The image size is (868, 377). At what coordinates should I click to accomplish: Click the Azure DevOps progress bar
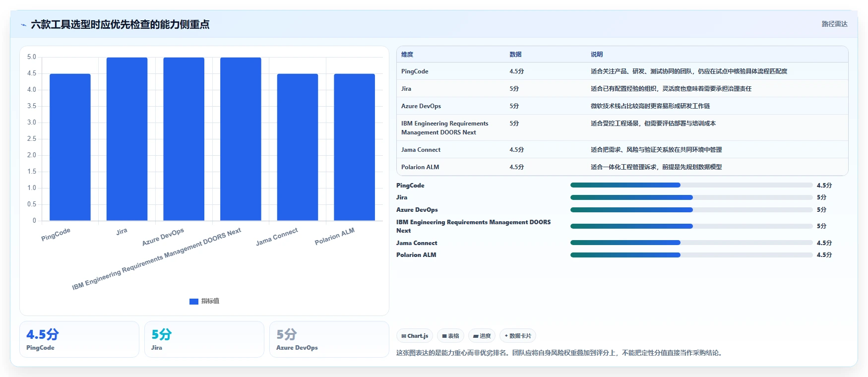[x=691, y=210]
